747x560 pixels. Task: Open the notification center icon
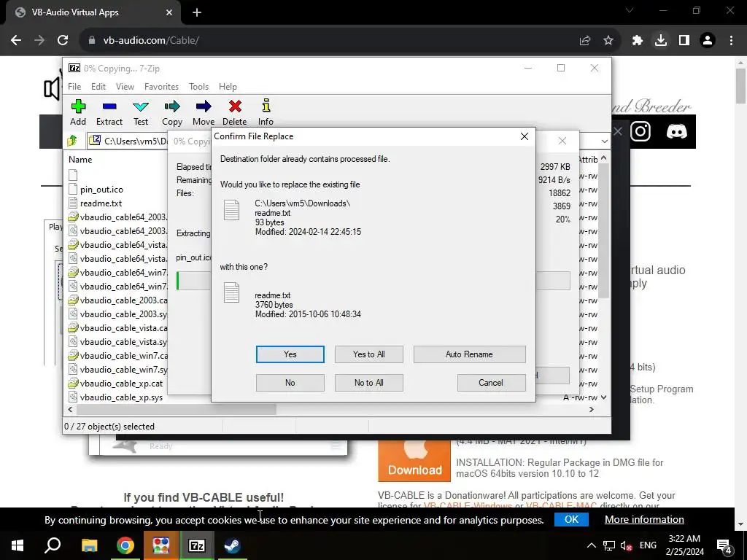click(724, 545)
